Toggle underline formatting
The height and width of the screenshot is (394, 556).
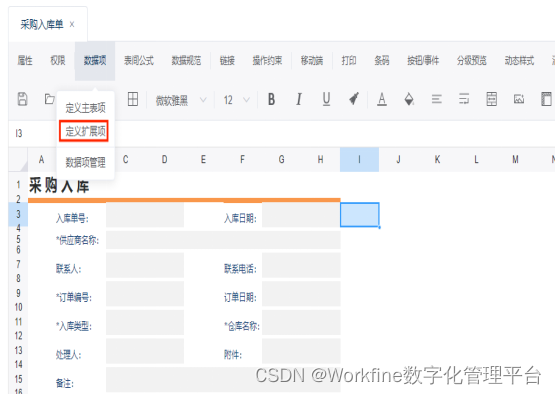click(x=326, y=99)
